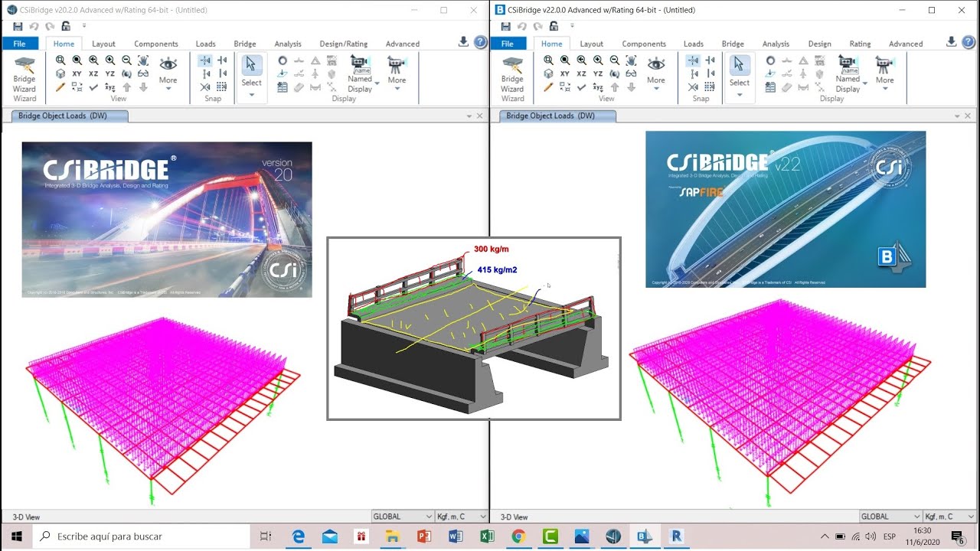The height and width of the screenshot is (551, 980).
Task: Toggle the check mark icon in v22 View group
Action: coord(581,87)
